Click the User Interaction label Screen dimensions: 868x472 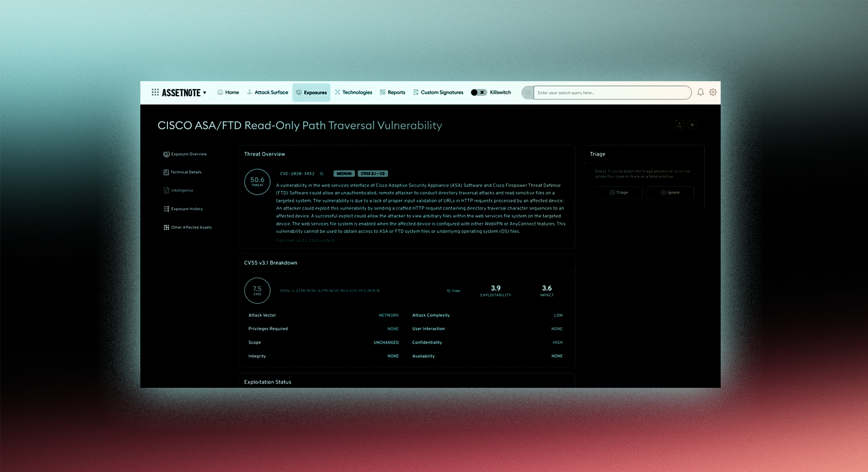coord(428,329)
